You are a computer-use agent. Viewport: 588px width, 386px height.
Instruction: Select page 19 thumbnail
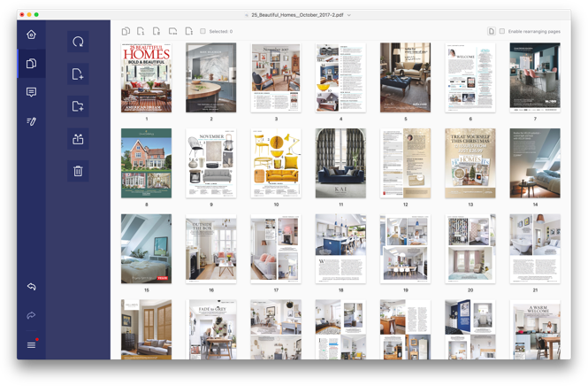coord(405,249)
